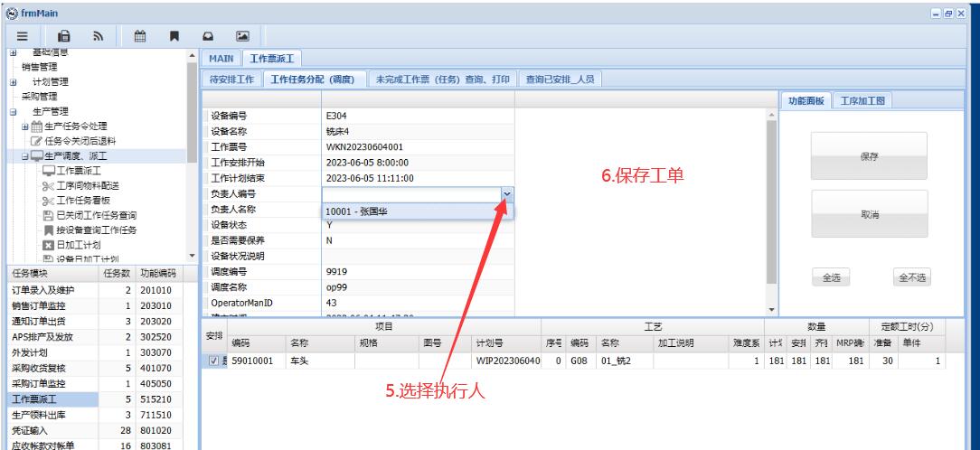
Task: Select the 外发计划 task row
Action: 96,352
